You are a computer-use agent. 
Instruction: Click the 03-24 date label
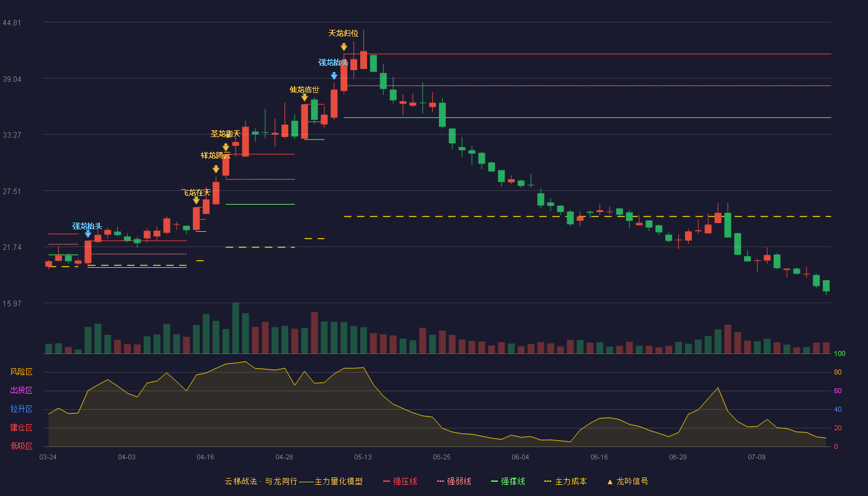(48, 457)
